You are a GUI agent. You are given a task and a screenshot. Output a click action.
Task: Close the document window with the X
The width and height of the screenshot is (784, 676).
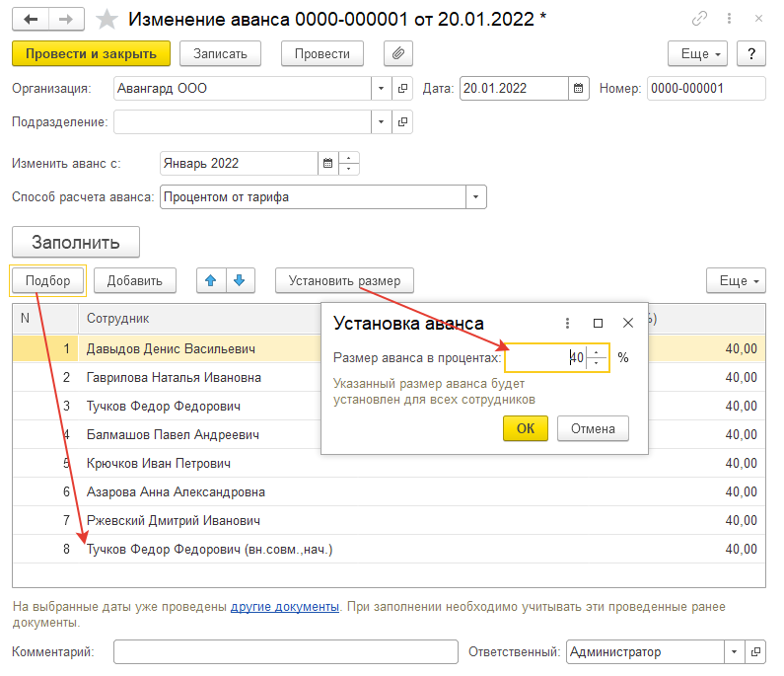pos(758,19)
